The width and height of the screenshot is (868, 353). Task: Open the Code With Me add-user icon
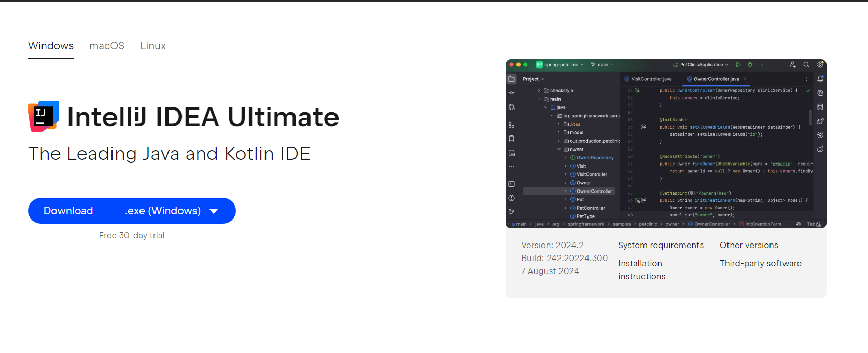tap(792, 65)
